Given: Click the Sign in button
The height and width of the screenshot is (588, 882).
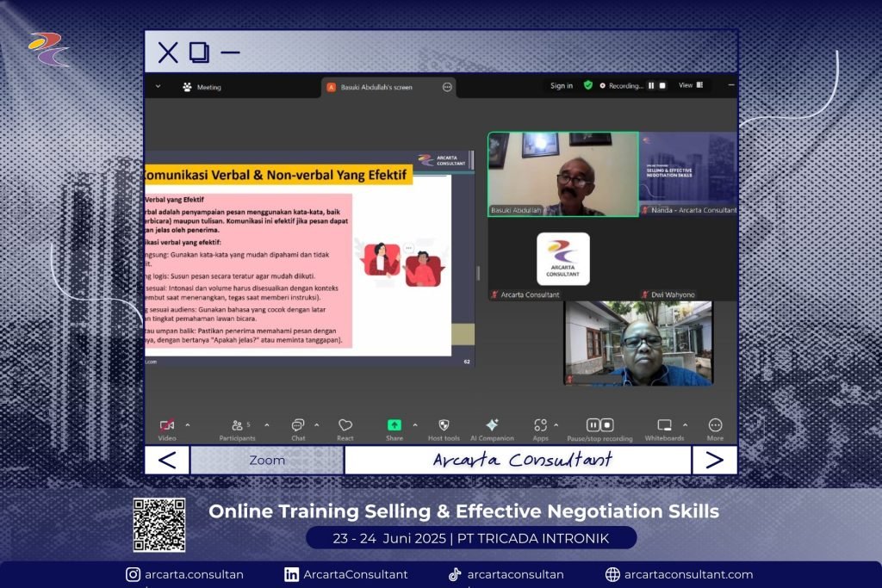Looking at the screenshot, I should [x=562, y=85].
